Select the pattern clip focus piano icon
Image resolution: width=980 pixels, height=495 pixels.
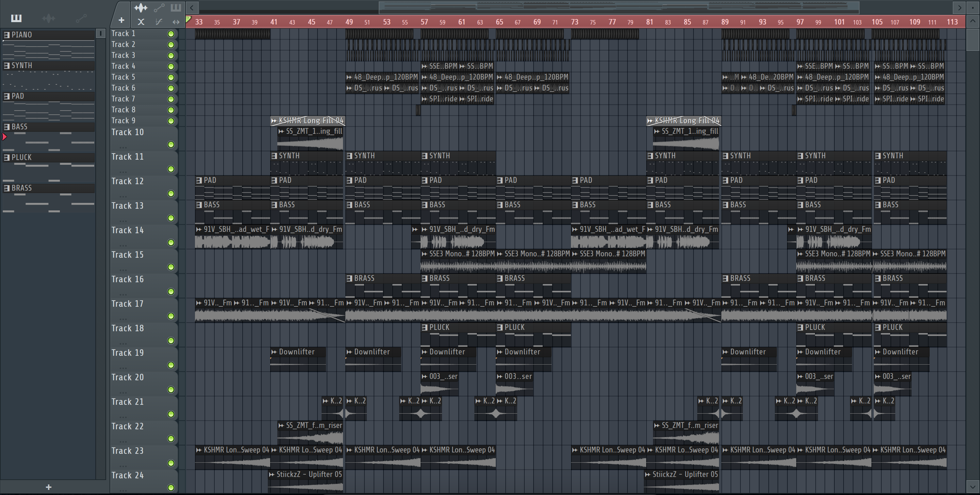176,7
